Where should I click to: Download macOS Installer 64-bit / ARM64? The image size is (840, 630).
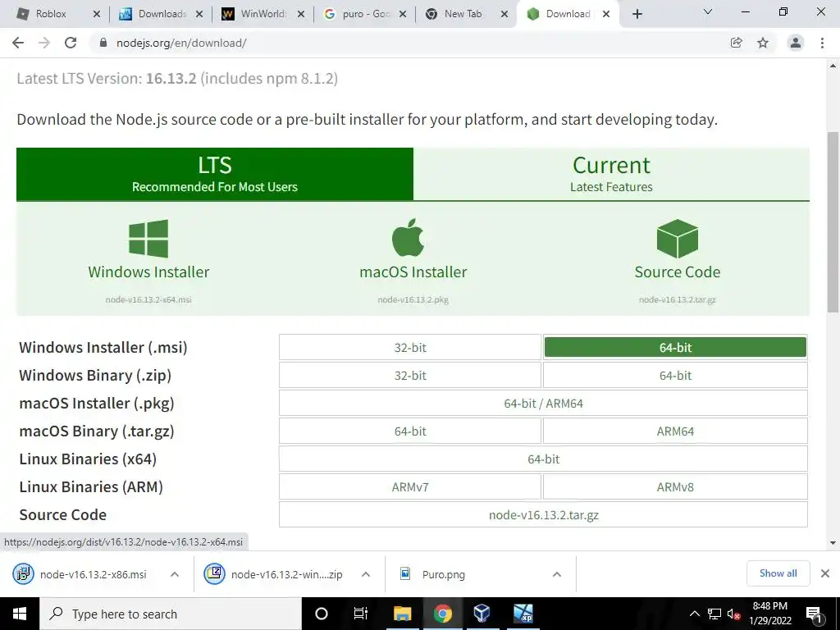(543, 403)
